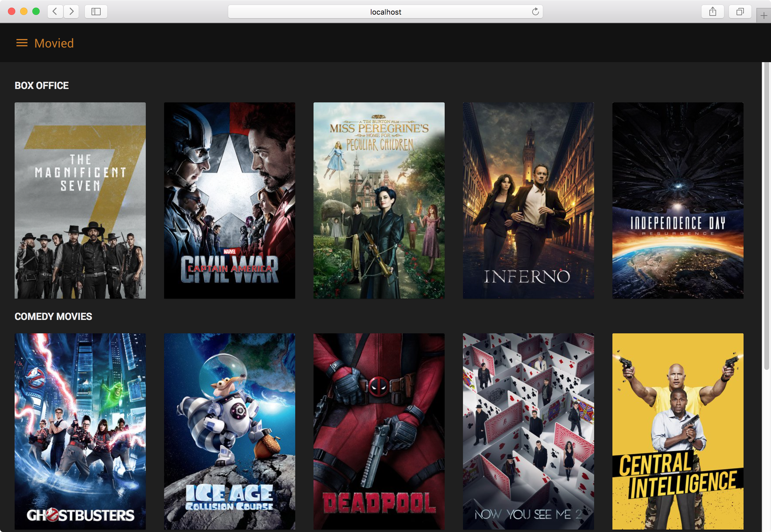Reload the page with refresh icon
Viewport: 771px width, 532px height.
[x=535, y=12]
